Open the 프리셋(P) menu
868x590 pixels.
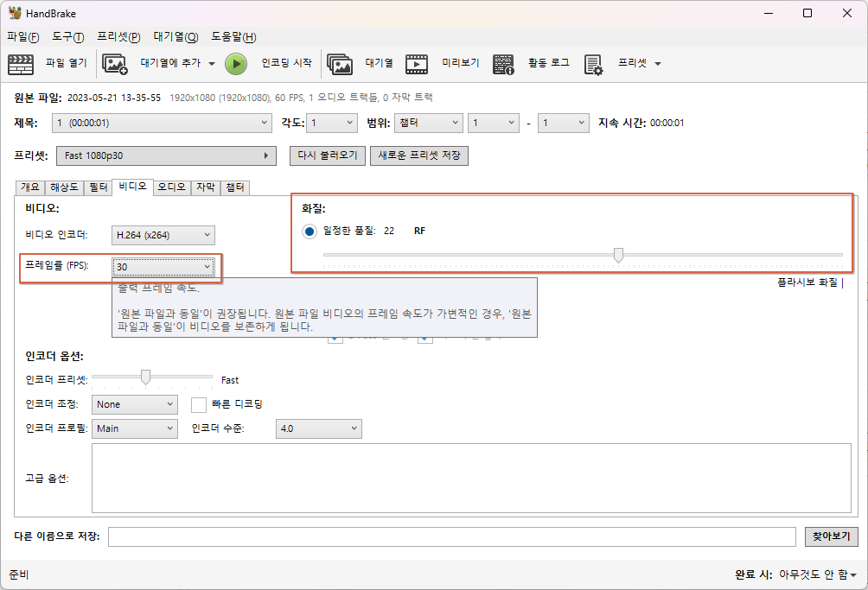[x=118, y=37]
